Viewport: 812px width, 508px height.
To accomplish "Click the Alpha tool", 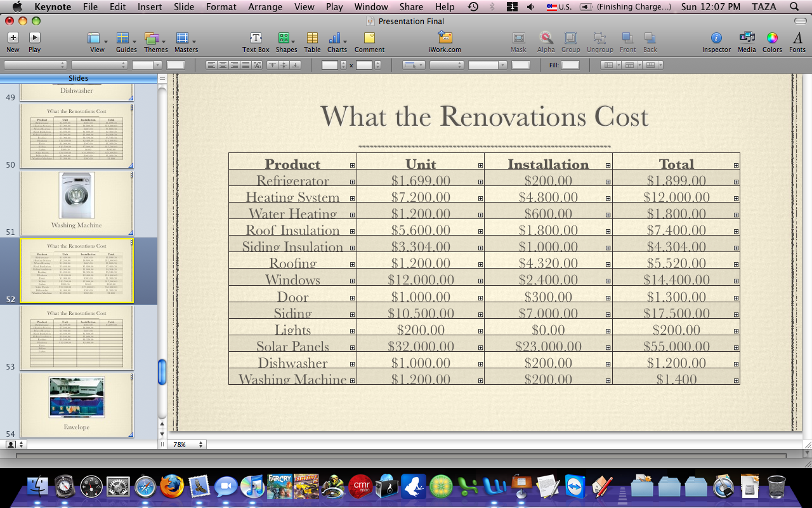I will pyautogui.click(x=546, y=42).
